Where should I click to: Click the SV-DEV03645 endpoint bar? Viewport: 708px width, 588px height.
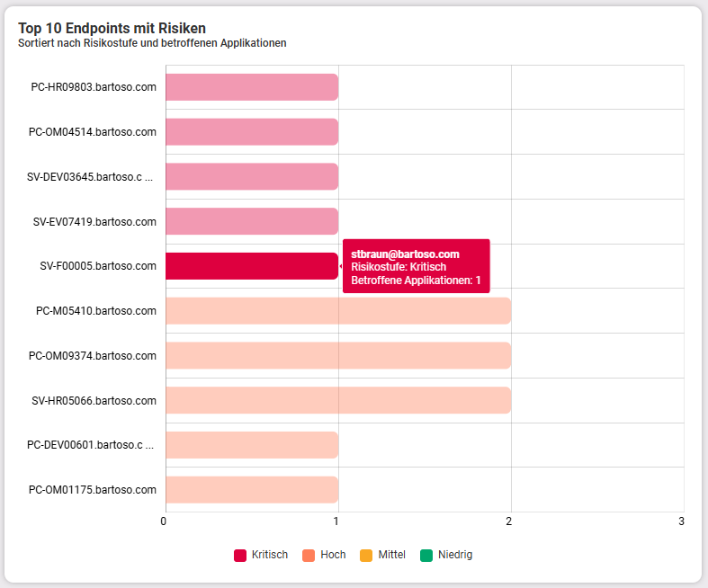click(252, 176)
